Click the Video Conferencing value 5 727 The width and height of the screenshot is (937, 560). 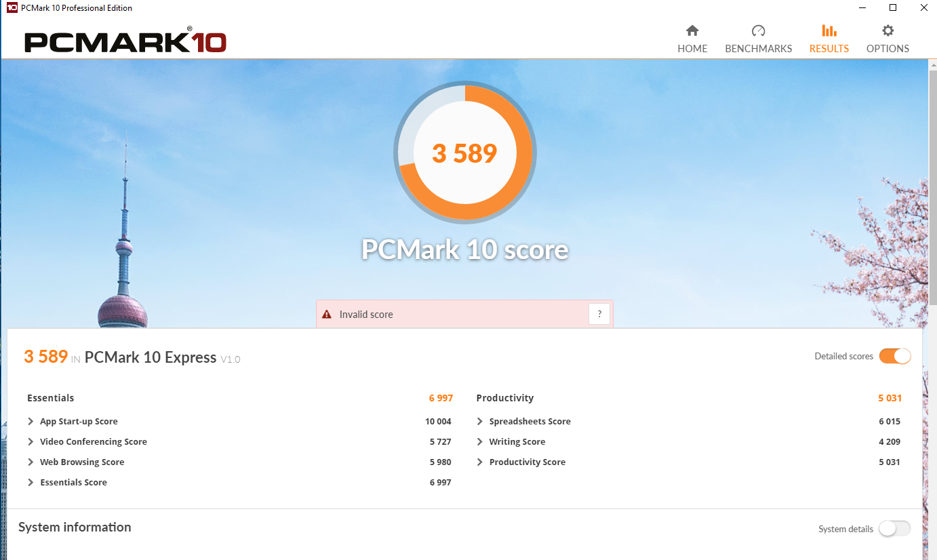click(440, 441)
